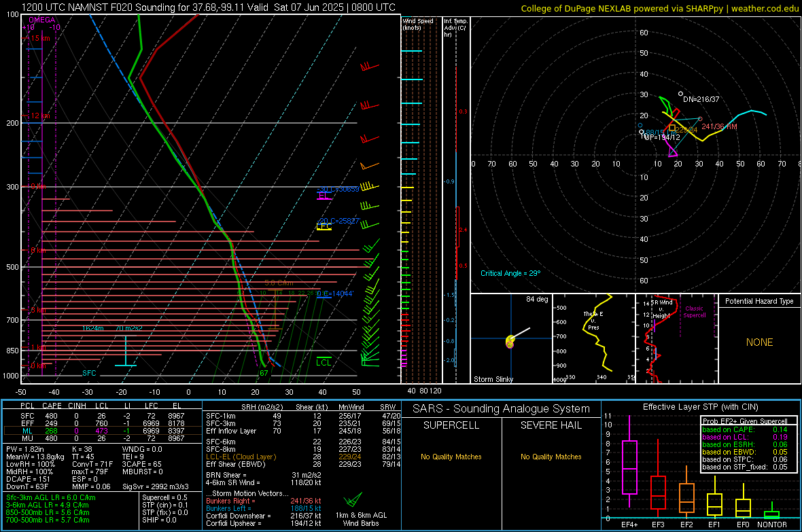Click the Prob EF2+ Given Supercell heading
This screenshot has height=532, width=802.
[x=745, y=421]
